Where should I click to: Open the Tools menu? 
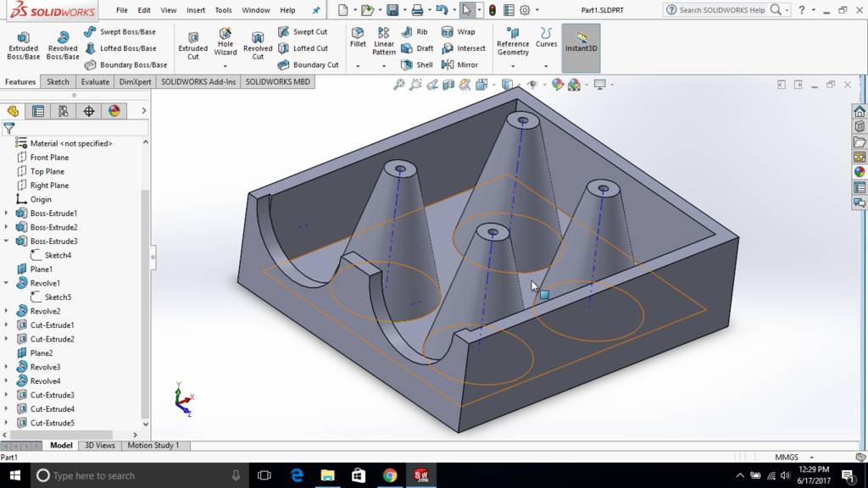(223, 10)
